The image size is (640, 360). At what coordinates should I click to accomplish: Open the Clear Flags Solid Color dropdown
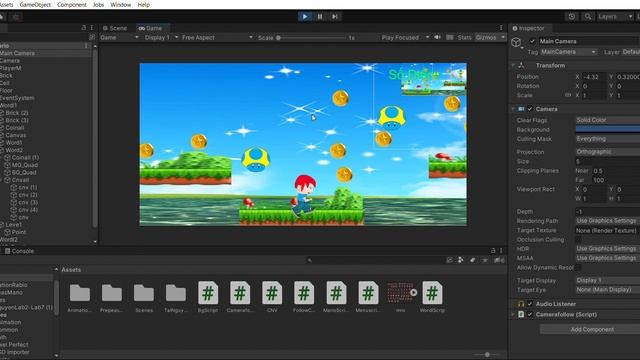tap(607, 120)
